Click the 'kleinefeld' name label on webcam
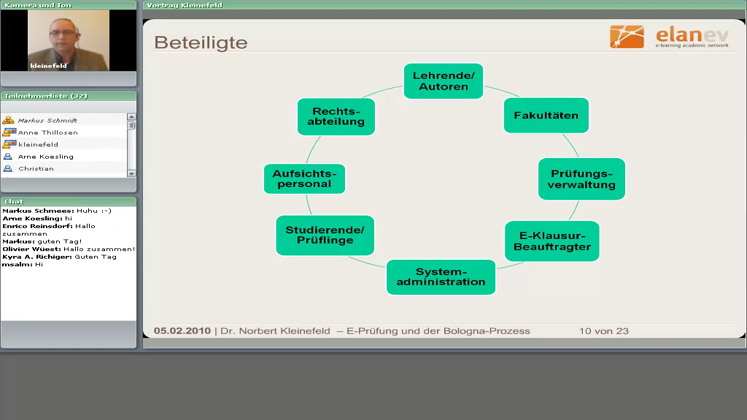The height and width of the screenshot is (420, 747). click(x=48, y=66)
